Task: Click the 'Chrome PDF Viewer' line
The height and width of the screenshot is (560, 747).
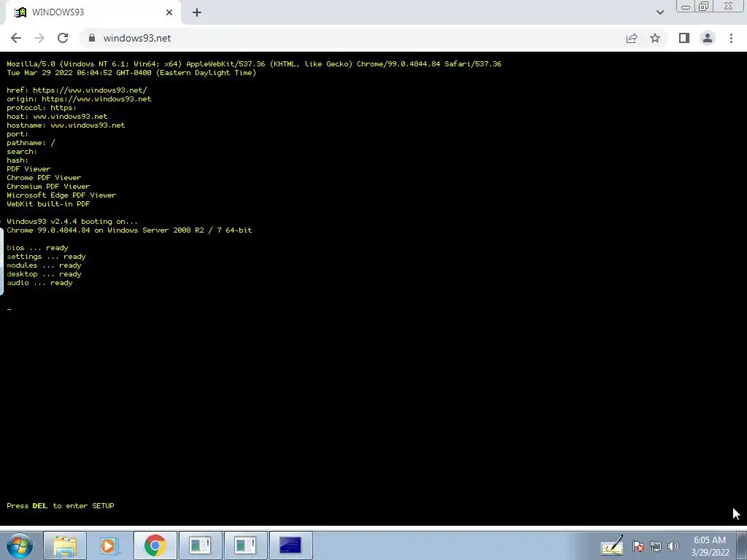Action: [44, 178]
